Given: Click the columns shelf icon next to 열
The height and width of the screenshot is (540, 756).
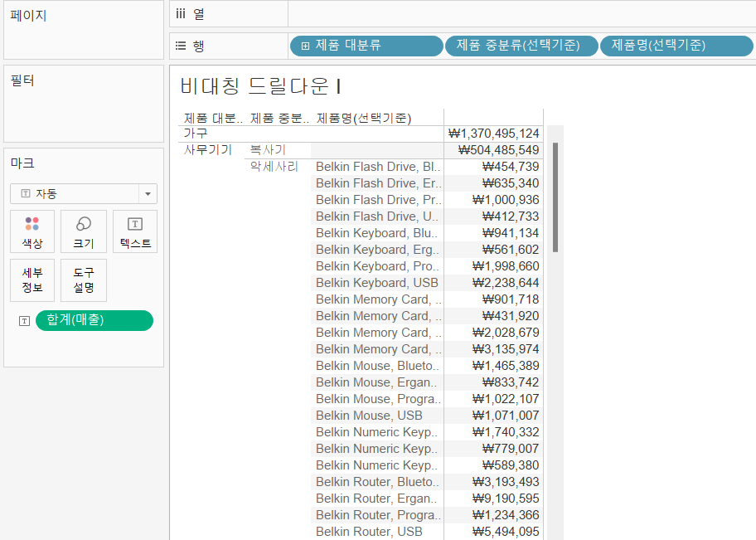Looking at the screenshot, I should tap(181, 14).
